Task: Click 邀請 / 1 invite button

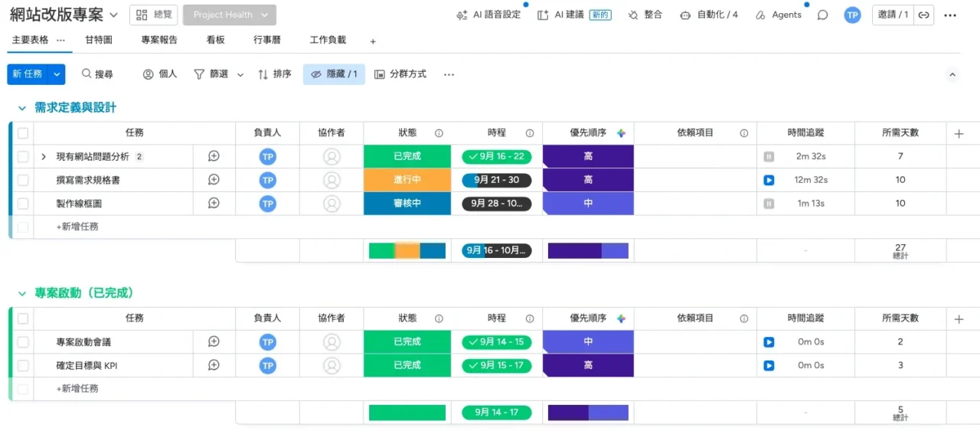Action: (893, 15)
